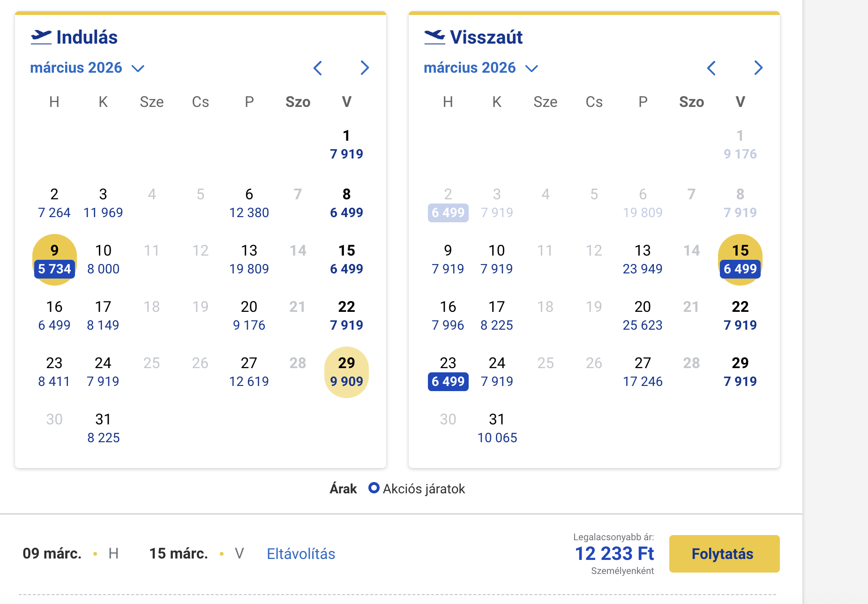Click the Eltávolítás link
This screenshot has height=604, width=868.
(x=301, y=554)
